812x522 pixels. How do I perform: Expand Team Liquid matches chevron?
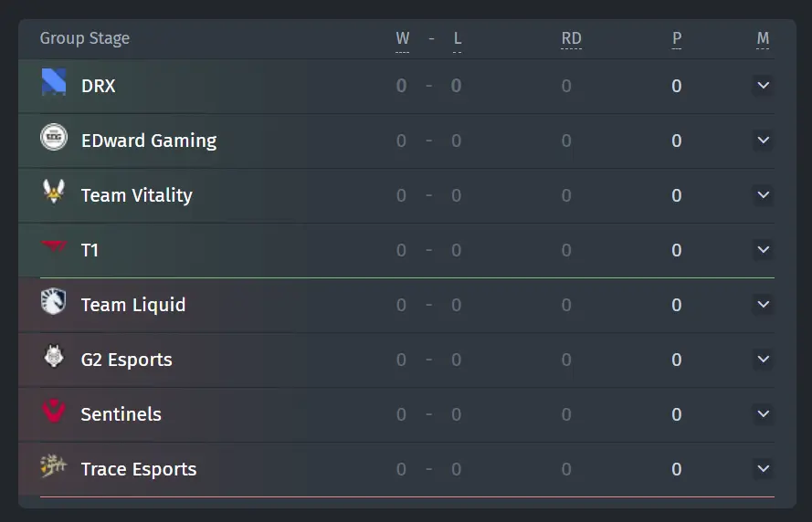[x=763, y=305]
